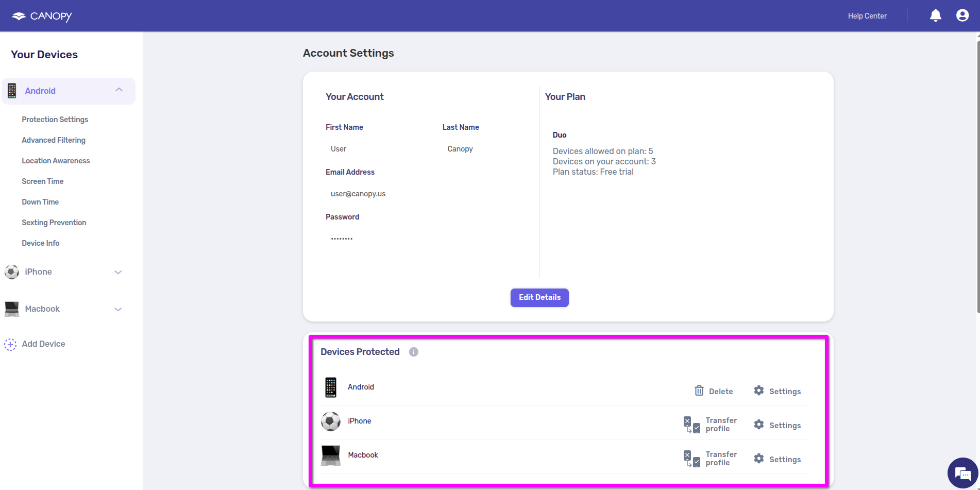
Task: Click the transfer profile icon for Macbook
Action: [692, 459]
